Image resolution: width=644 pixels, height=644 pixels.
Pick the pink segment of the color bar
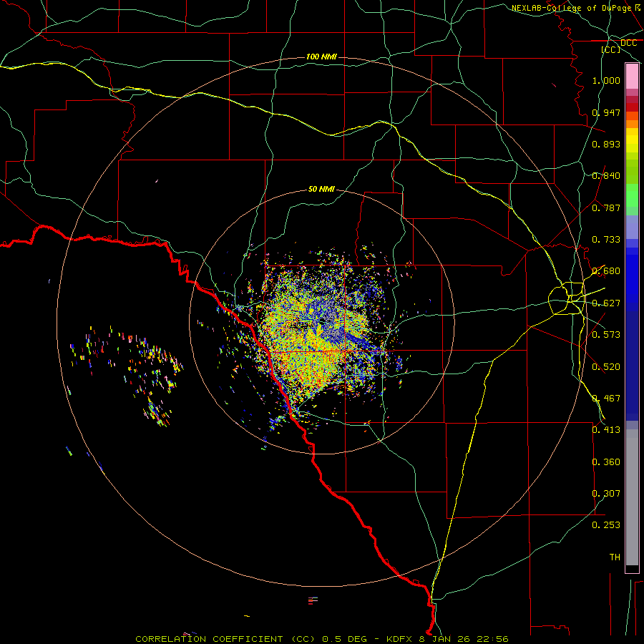click(632, 77)
